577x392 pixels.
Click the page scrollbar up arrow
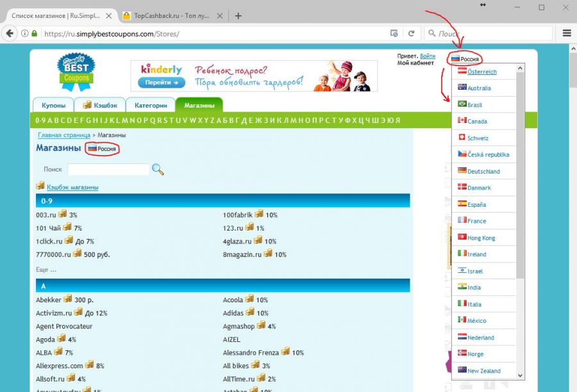click(x=573, y=48)
